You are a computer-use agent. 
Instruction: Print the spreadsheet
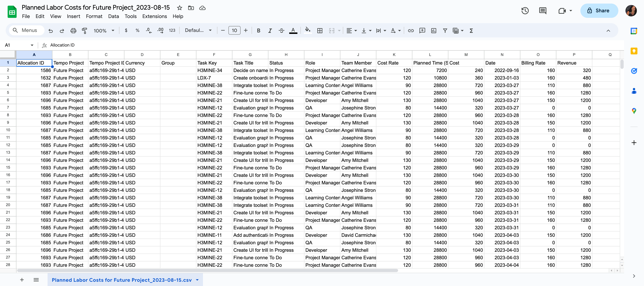(73, 30)
